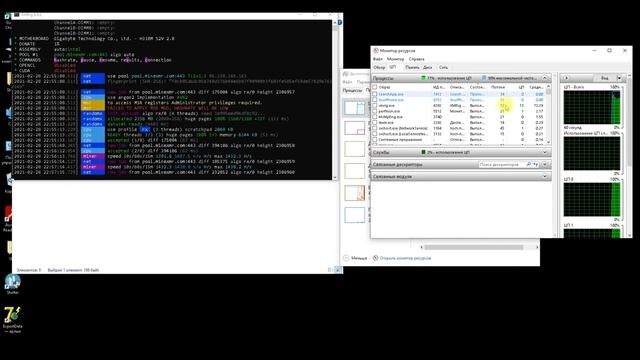Image resolution: width=640 pixels, height=360 pixels.
Task: Switch to the Память tab
Action: 412,67
